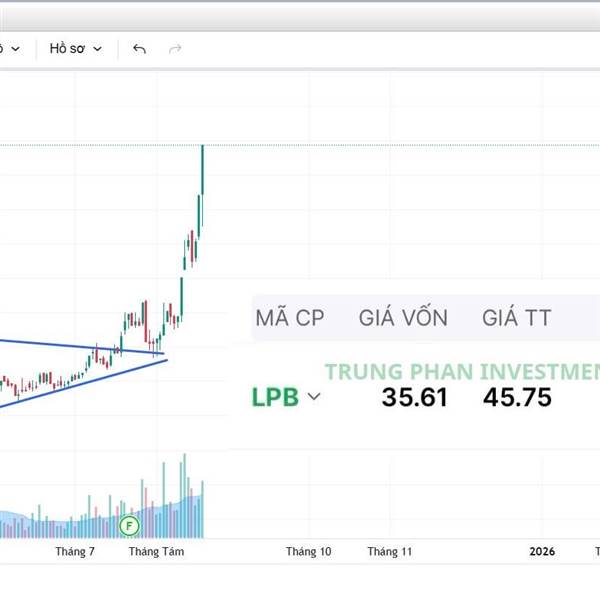Select the GIÁ TT column header

(x=517, y=318)
